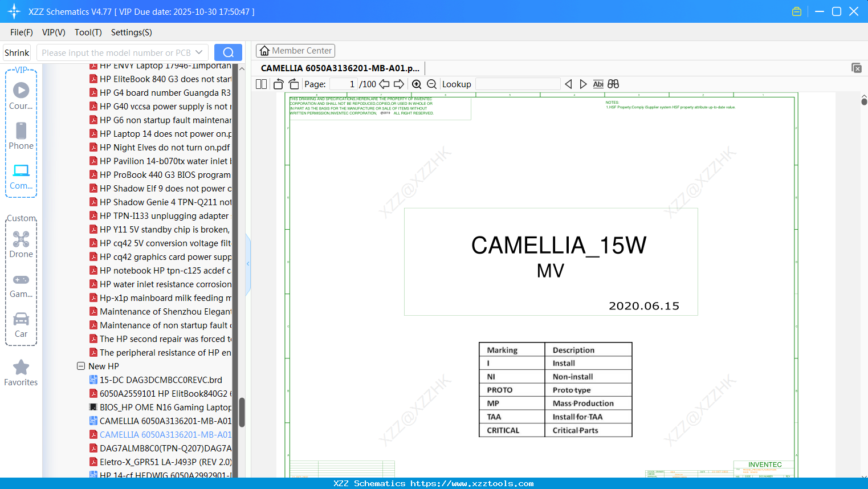Collapse the New HP folder
The height and width of the screenshot is (489, 868).
[x=81, y=366]
